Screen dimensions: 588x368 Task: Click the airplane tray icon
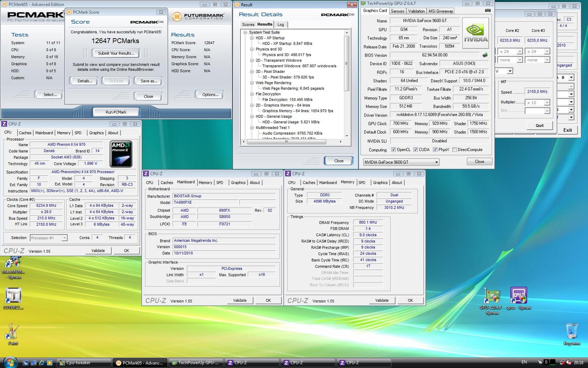tap(539, 362)
